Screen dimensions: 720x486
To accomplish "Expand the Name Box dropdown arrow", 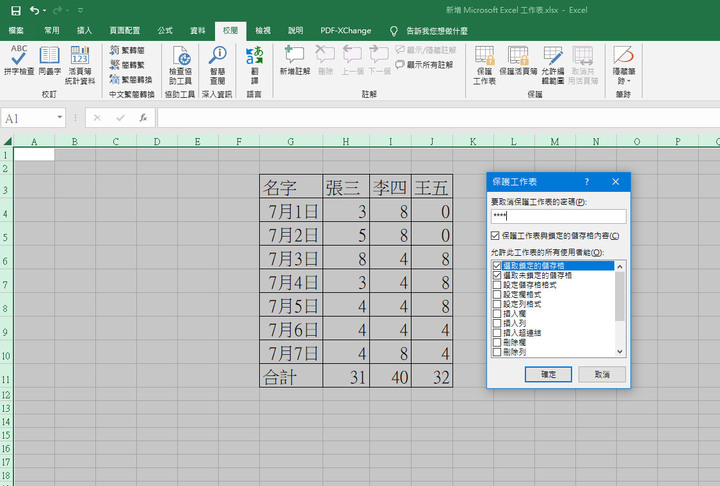I will 60,118.
